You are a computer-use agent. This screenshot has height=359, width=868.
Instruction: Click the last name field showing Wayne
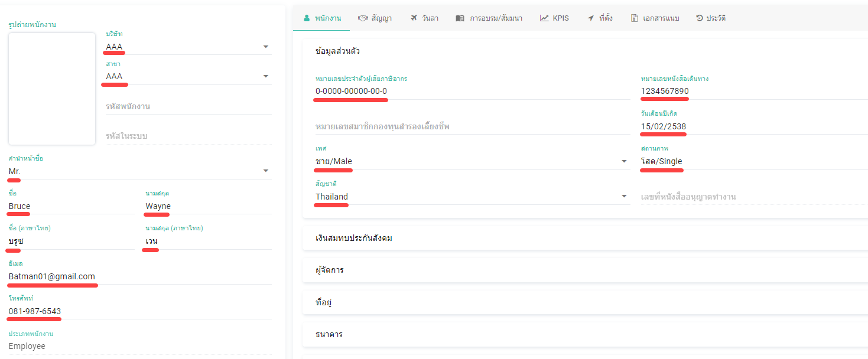(208, 206)
